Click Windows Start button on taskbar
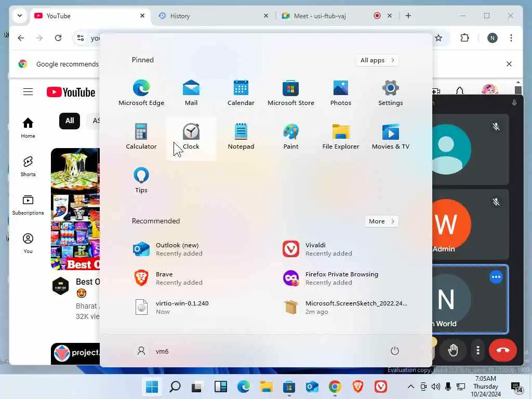 [152, 387]
